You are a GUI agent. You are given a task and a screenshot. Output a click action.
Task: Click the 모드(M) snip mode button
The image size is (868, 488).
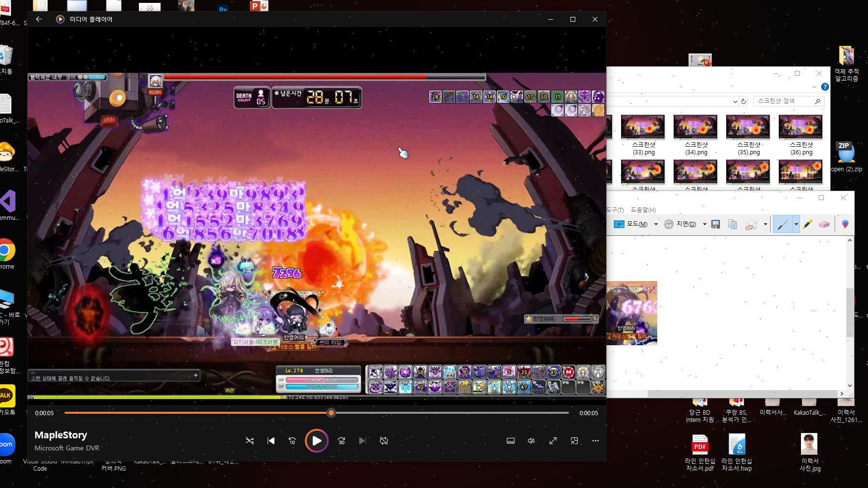[x=631, y=224]
